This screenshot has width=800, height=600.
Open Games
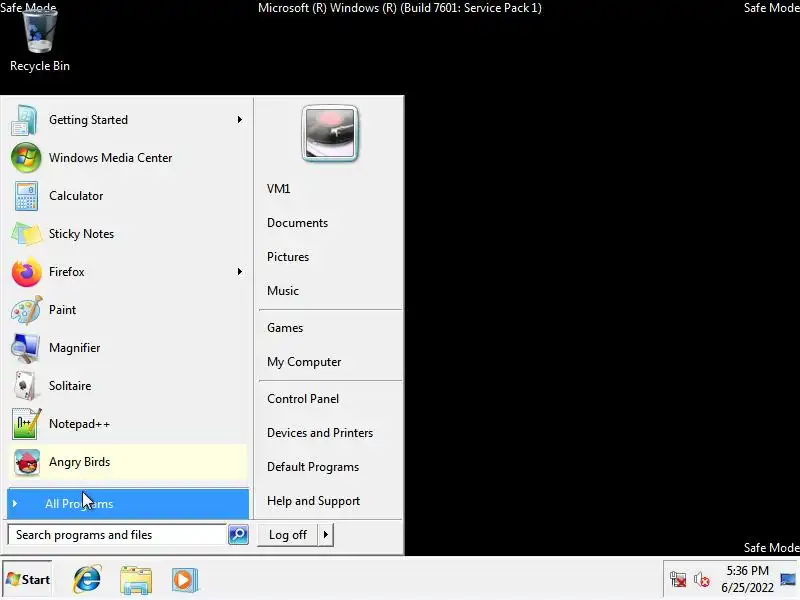coord(285,328)
